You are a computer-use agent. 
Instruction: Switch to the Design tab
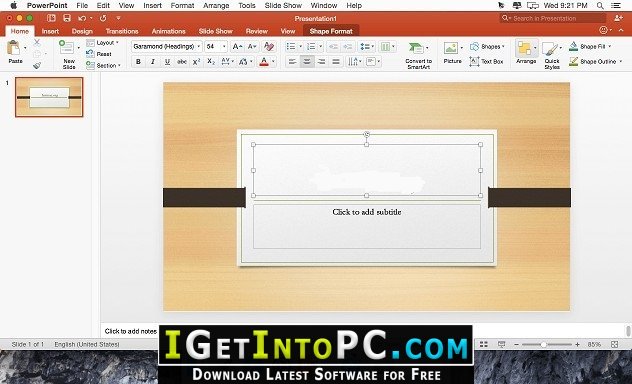click(x=82, y=31)
